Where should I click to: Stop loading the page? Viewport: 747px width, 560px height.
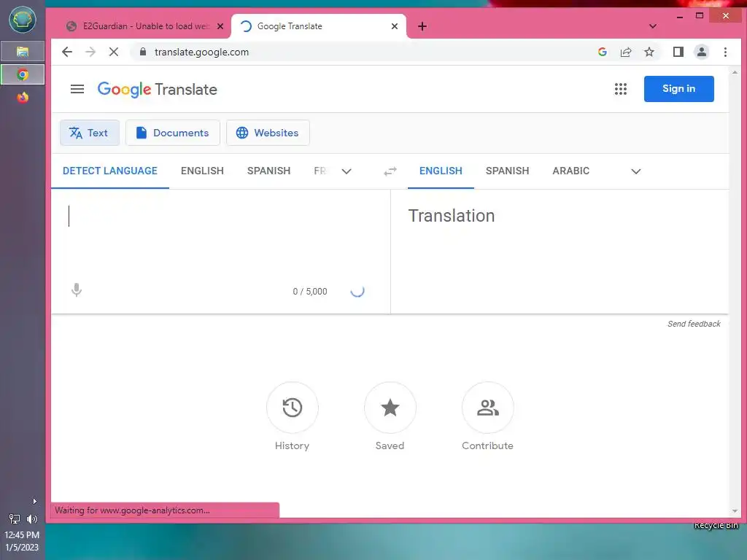pos(113,52)
